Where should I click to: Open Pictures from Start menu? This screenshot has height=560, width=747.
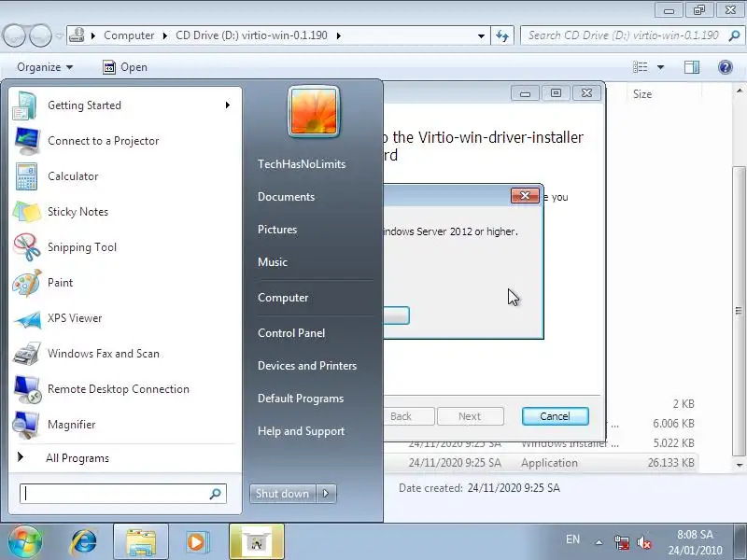tap(277, 230)
